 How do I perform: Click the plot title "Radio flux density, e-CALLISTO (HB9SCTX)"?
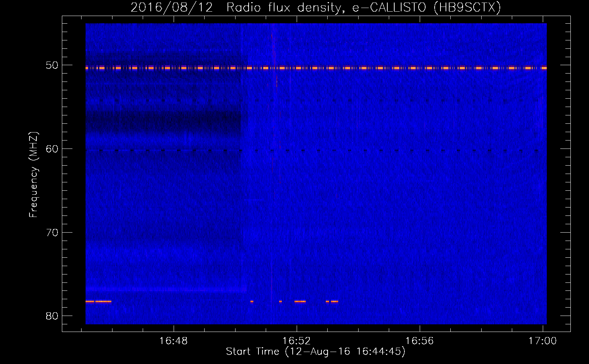coord(364,7)
